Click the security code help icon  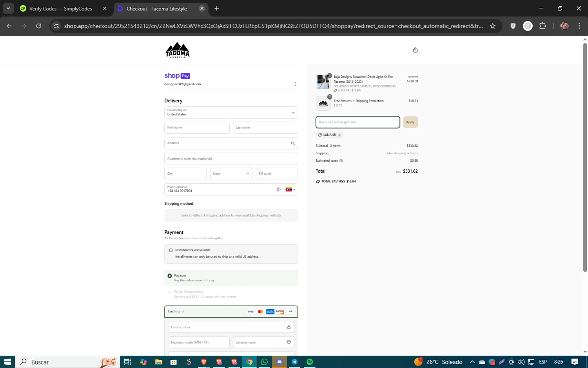[289, 342]
